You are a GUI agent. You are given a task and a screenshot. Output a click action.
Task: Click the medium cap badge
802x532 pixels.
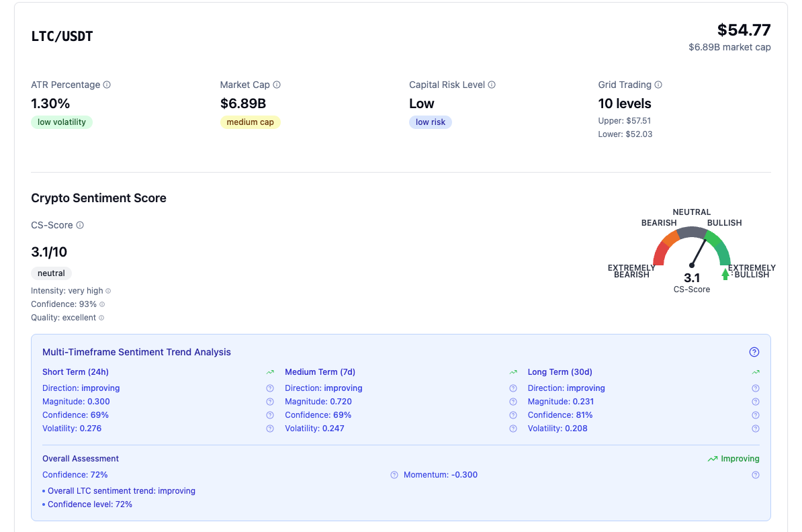(250, 122)
